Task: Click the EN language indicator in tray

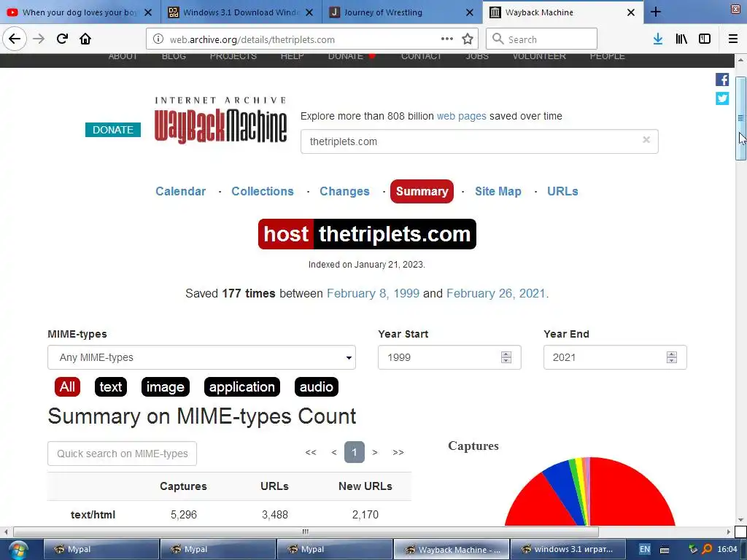Action: pos(645,549)
